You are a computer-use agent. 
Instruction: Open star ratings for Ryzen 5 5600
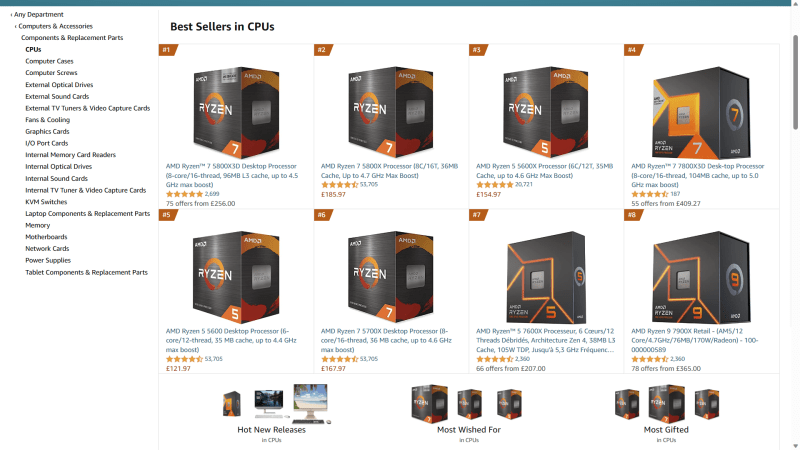point(184,359)
